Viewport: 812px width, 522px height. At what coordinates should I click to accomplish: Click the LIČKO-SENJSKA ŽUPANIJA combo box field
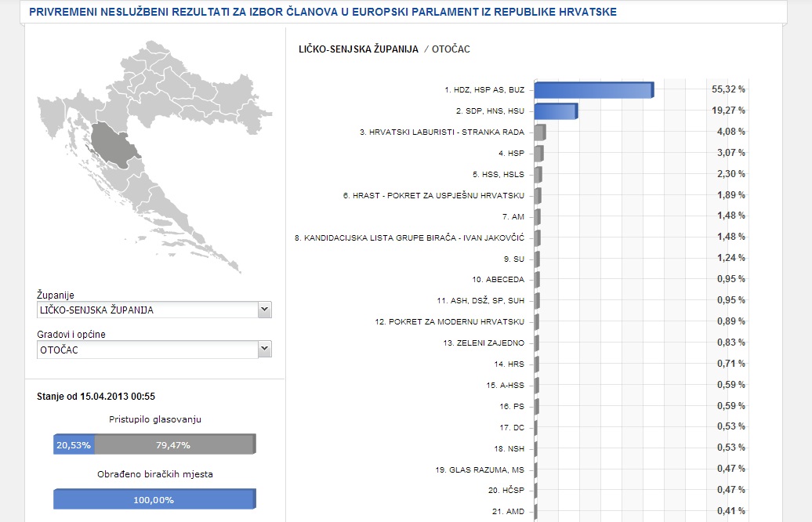coord(154,310)
